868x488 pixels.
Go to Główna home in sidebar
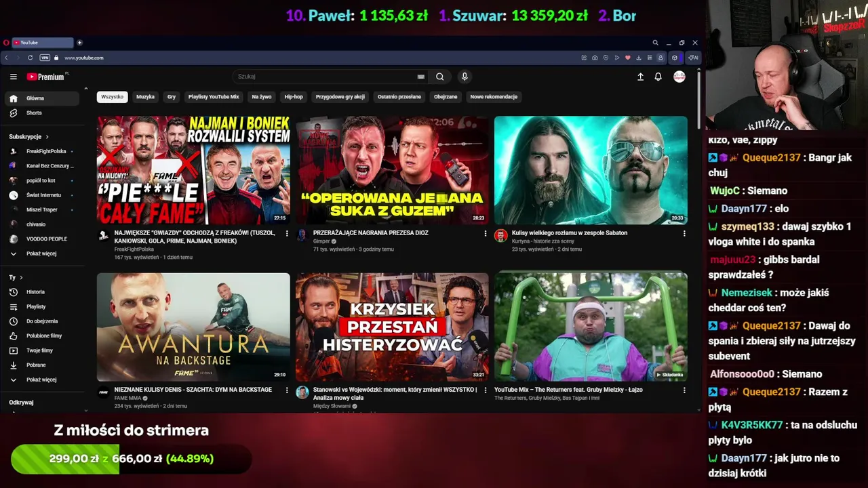coord(43,98)
